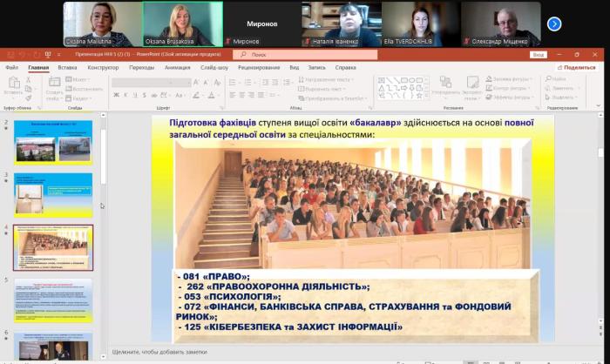
Task: Select slide 3 thumbnail in slide panel
Action: point(53,194)
